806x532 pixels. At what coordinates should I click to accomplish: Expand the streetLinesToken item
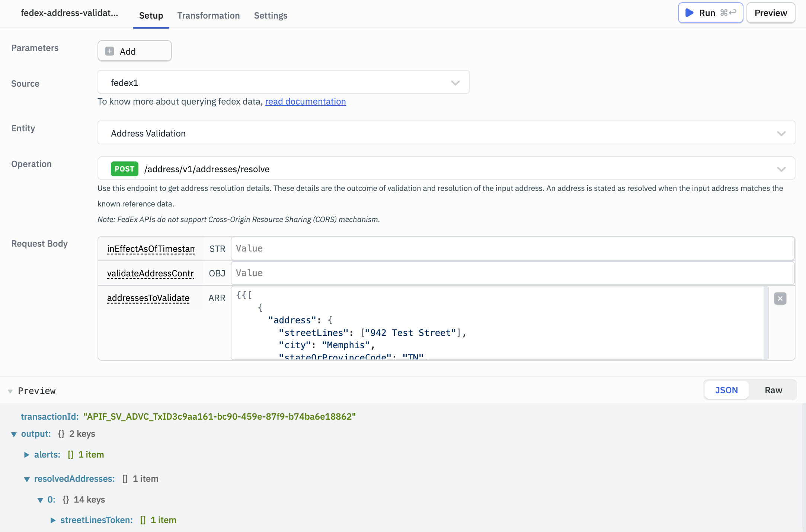(x=53, y=520)
